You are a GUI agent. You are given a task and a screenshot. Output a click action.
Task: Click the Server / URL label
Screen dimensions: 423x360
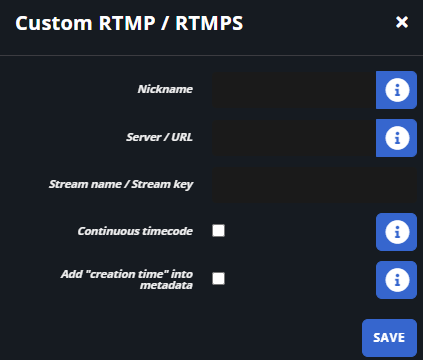[159, 137]
